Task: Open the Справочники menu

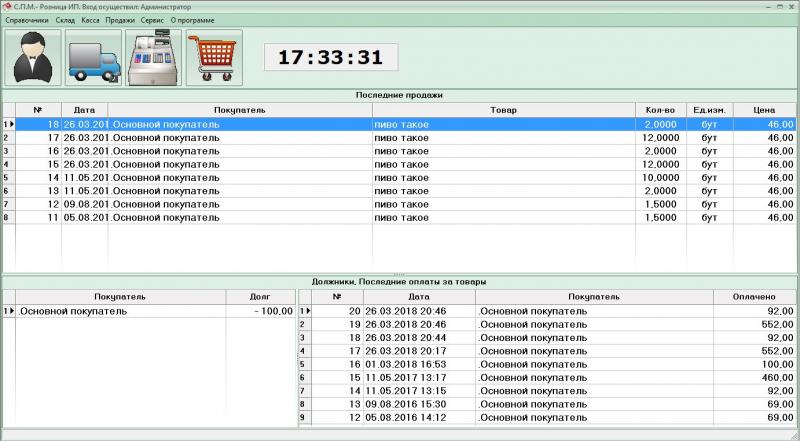Action: [x=27, y=20]
